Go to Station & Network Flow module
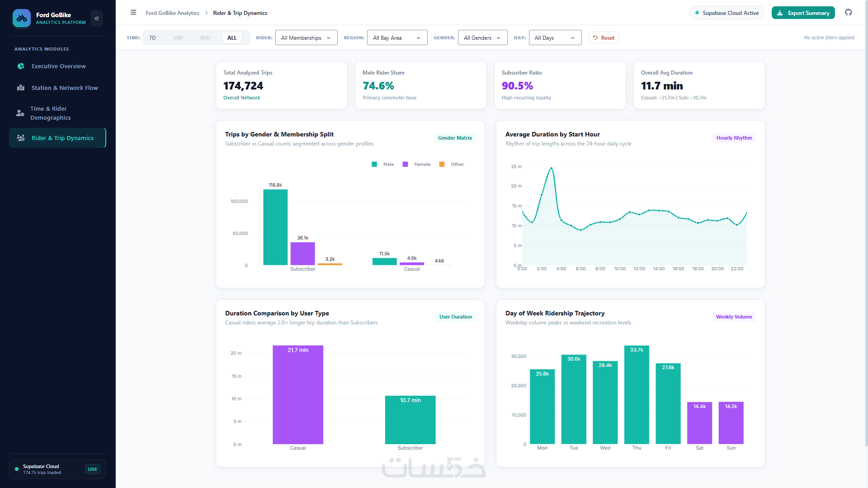The width and height of the screenshot is (868, 488). 57,88
